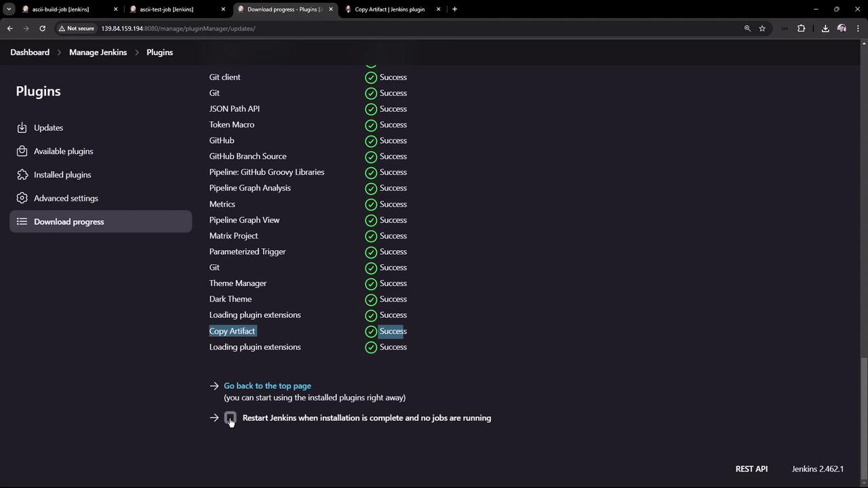Click the Installed plugins puzzle icon
The width and height of the screenshot is (868, 488).
tap(22, 175)
